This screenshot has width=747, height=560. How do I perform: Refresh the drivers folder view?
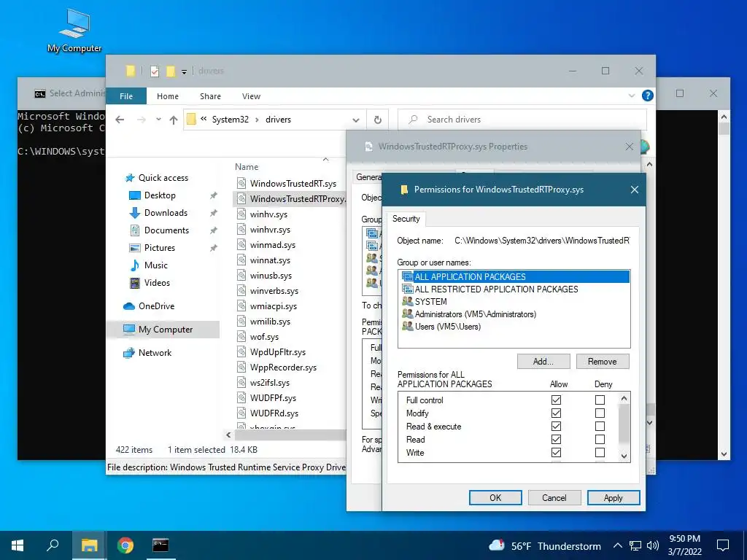click(x=378, y=120)
